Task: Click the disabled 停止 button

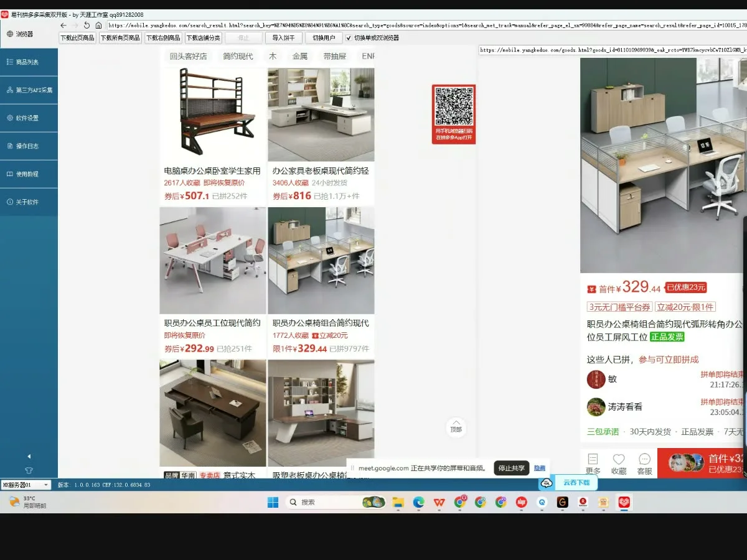Action: pyautogui.click(x=243, y=38)
